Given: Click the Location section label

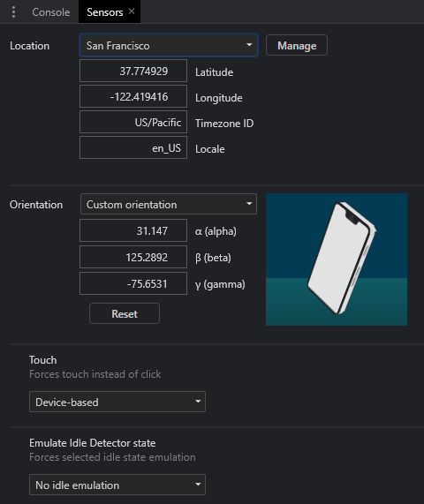Looking at the screenshot, I should pos(30,46).
